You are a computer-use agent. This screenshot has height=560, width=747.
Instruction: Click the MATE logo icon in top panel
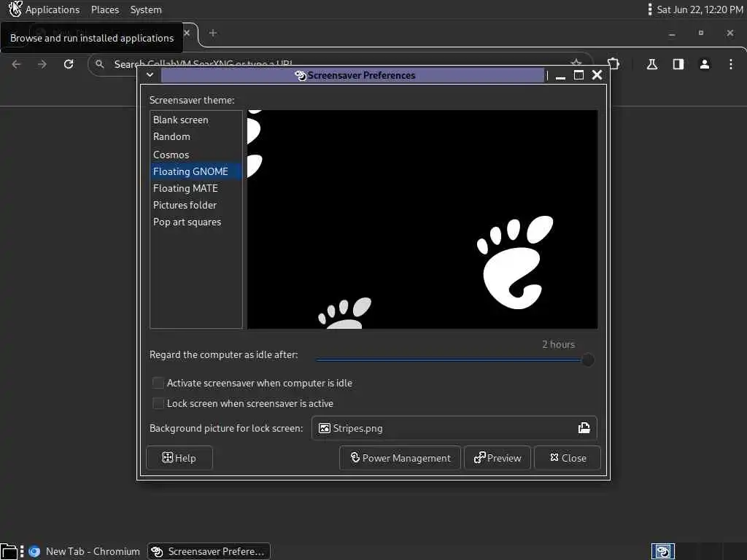coord(15,9)
